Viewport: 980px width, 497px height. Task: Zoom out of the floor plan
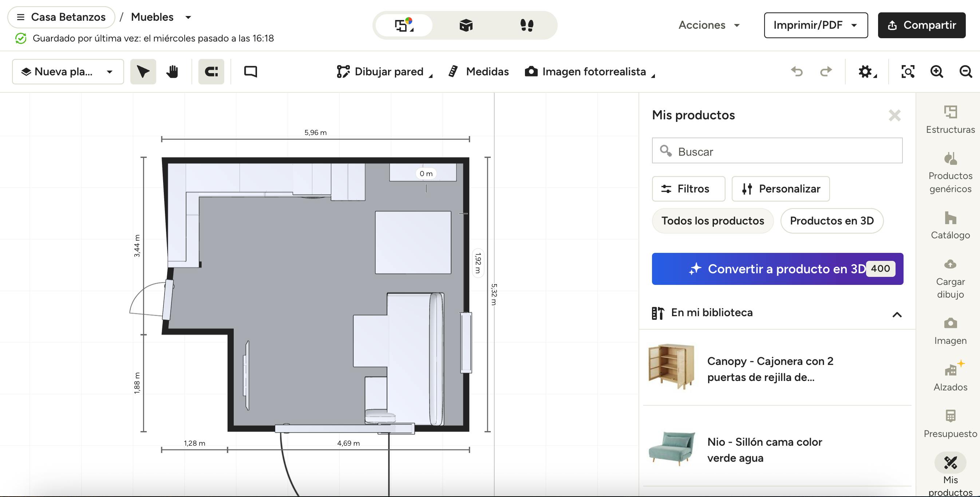click(965, 71)
